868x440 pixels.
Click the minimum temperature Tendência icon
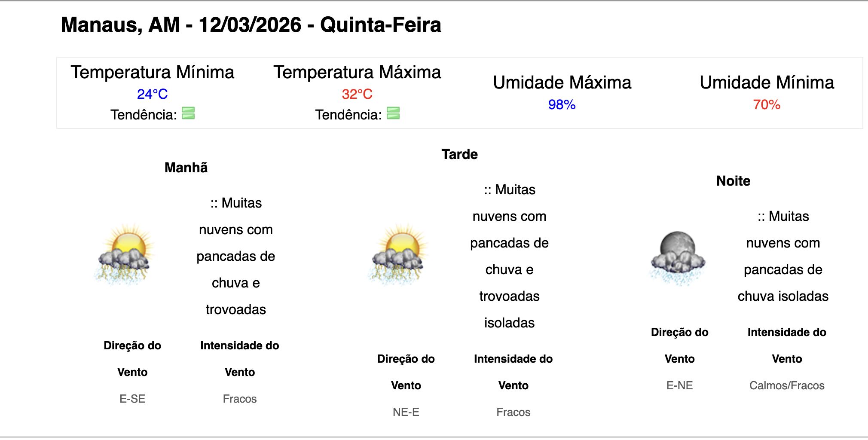pos(188,113)
